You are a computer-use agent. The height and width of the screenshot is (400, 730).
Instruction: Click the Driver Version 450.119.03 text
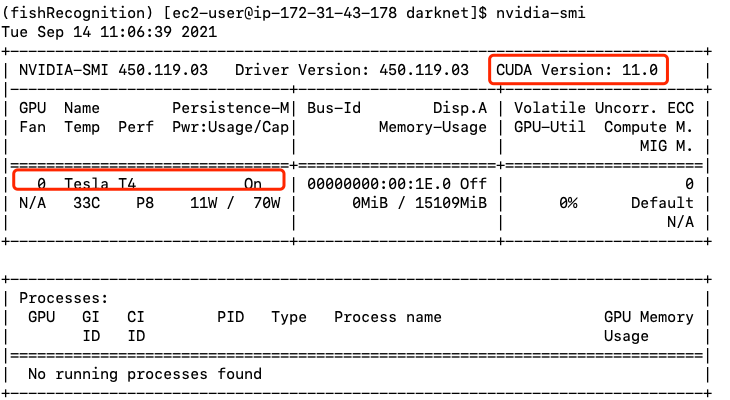[351, 70]
